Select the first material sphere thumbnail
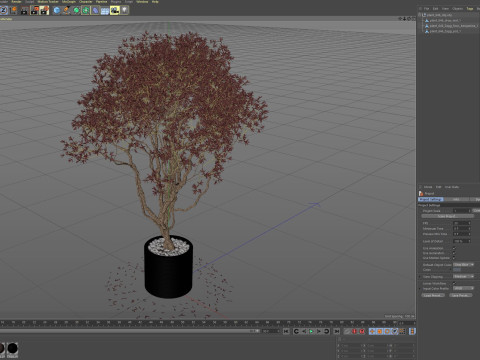The height and width of the screenshot is (360, 480). coord(2,349)
